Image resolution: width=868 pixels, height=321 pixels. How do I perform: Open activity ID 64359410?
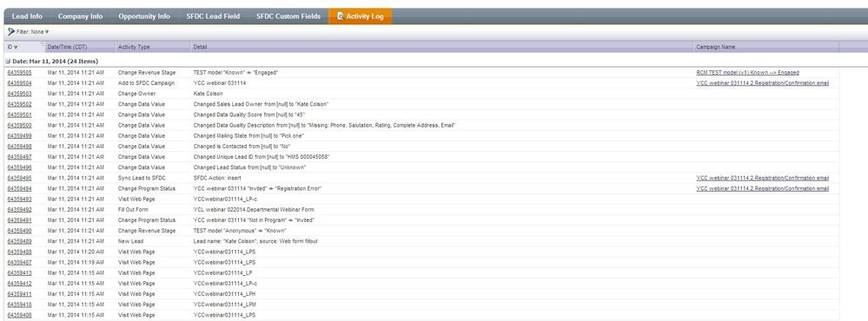19,305
